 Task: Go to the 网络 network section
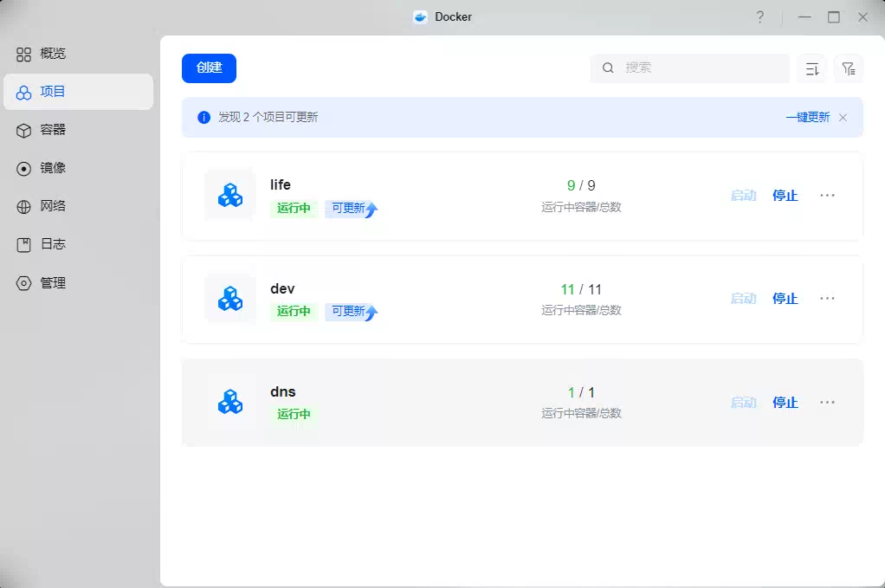point(41,206)
